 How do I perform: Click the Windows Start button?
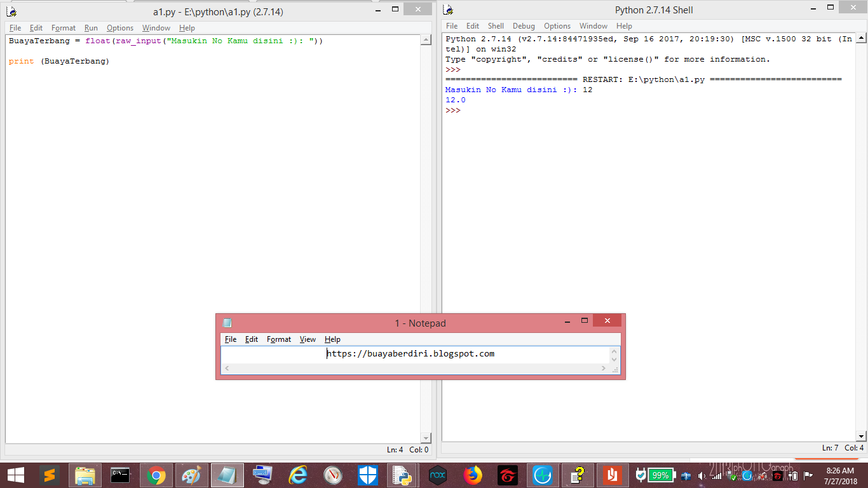[15, 475]
